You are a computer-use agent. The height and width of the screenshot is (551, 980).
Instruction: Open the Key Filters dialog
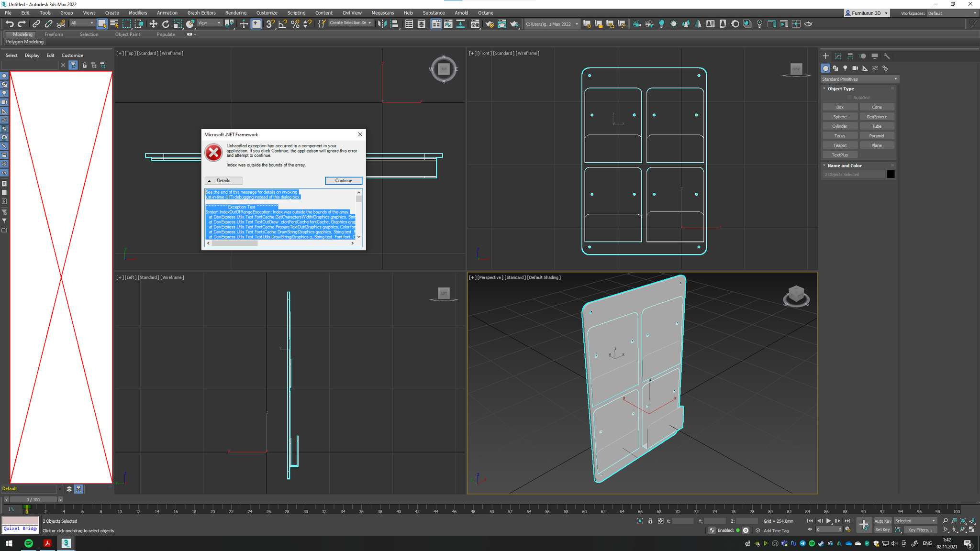click(x=920, y=529)
